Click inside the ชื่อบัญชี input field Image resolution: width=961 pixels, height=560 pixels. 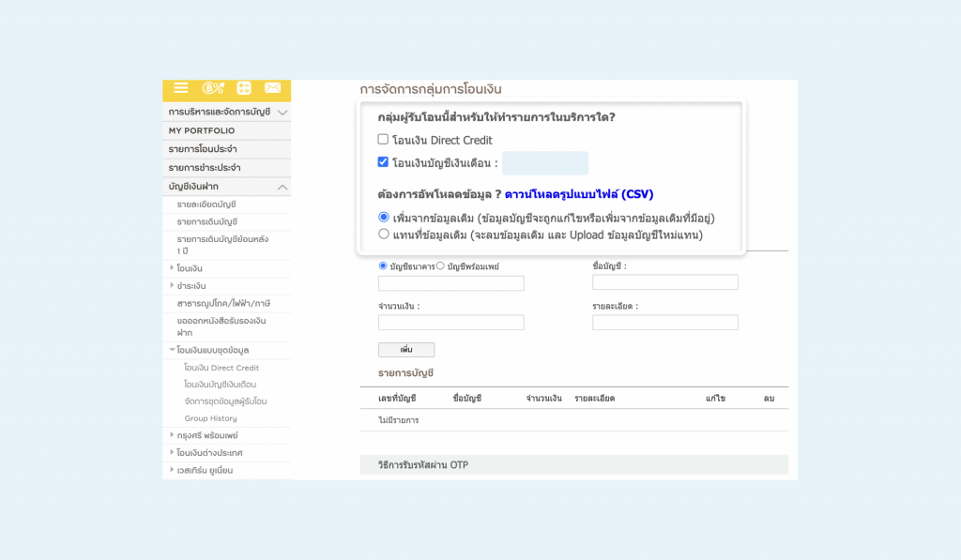[x=664, y=281]
